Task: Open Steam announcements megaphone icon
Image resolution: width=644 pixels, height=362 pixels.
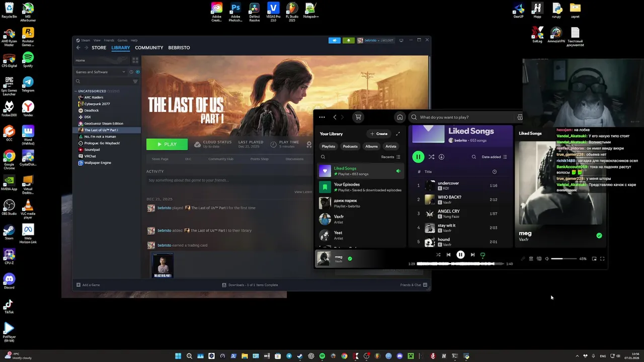Action: 335,40
